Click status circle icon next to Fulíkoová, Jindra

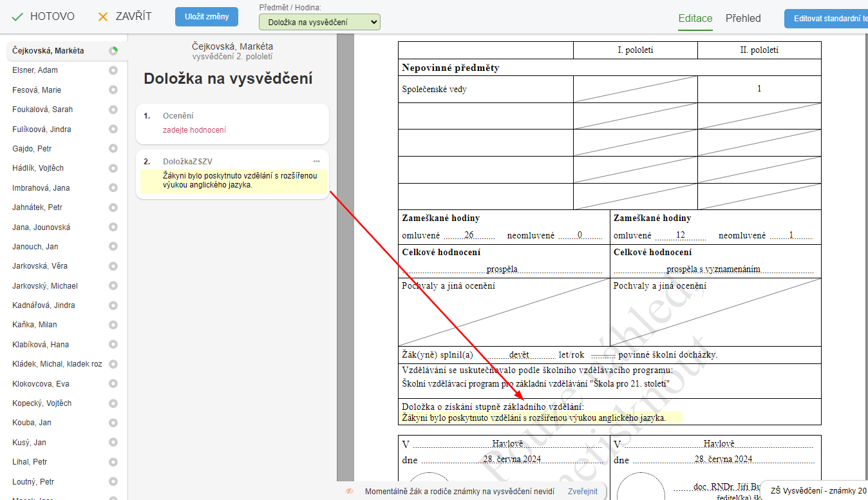(x=113, y=130)
